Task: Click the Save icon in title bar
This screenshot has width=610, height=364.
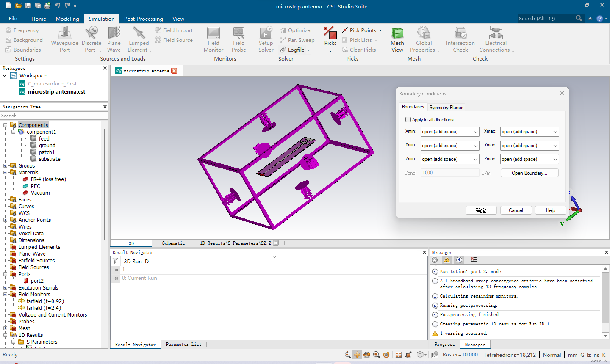Action: tap(28, 5)
